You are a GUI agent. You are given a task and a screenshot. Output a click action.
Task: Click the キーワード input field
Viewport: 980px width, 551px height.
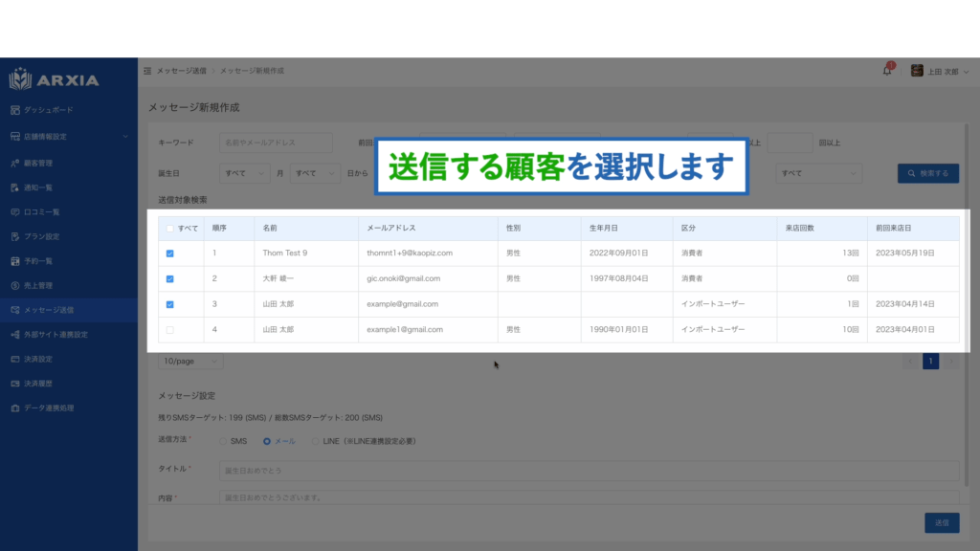275,143
